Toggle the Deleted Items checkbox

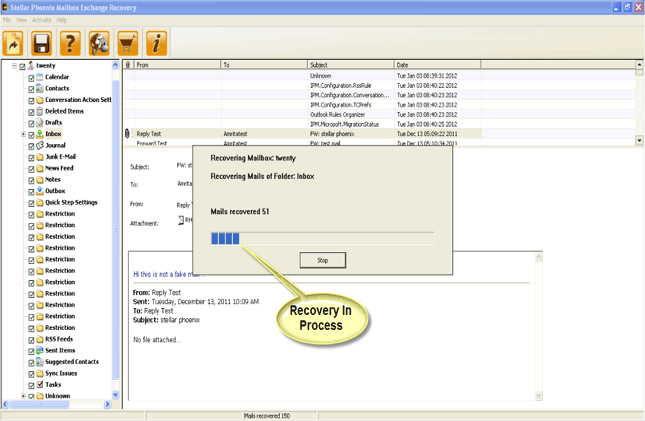31,112
